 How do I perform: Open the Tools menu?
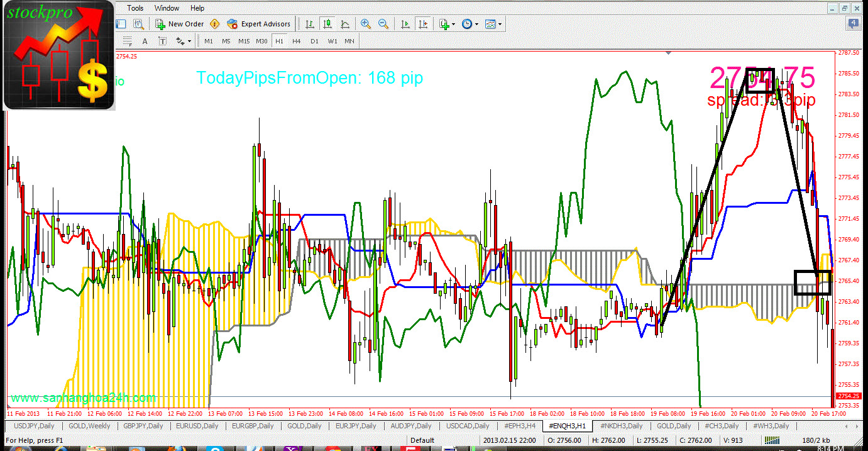tap(135, 8)
